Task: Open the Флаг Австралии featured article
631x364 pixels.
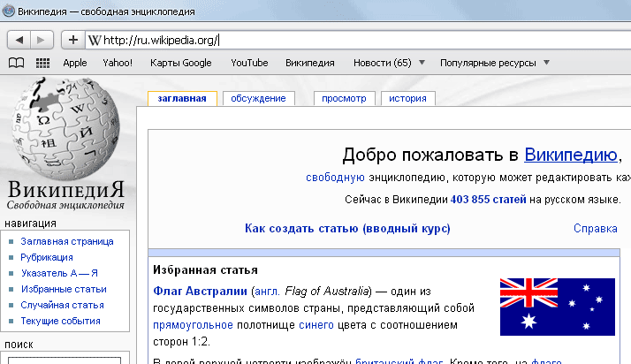Action: point(200,292)
